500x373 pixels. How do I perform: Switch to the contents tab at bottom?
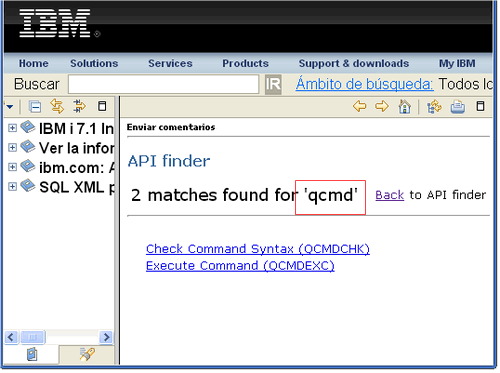click(32, 354)
